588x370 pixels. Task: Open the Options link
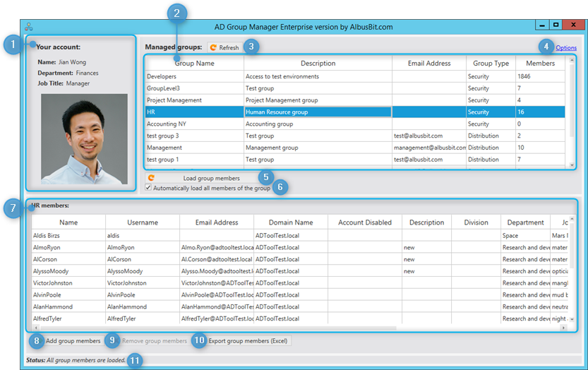pos(566,47)
